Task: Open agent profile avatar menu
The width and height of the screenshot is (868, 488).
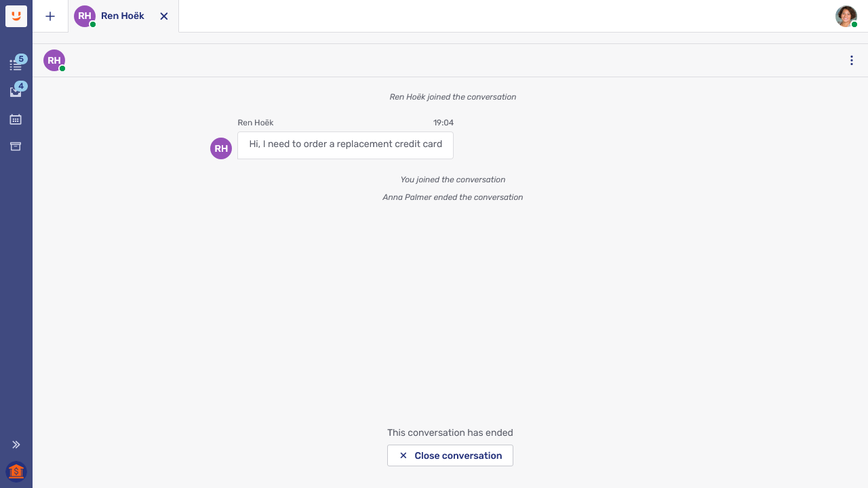Action: (x=846, y=16)
